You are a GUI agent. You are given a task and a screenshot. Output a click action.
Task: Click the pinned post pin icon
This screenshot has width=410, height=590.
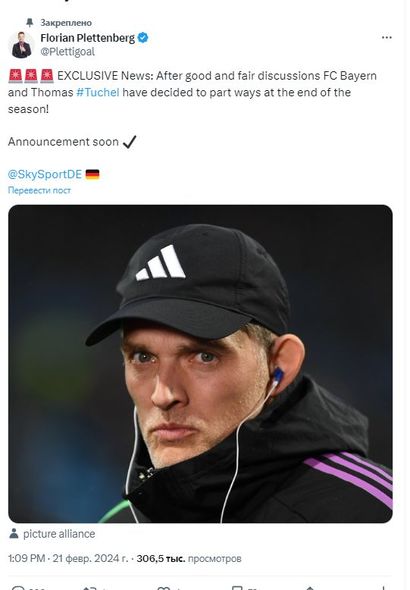[x=29, y=23]
